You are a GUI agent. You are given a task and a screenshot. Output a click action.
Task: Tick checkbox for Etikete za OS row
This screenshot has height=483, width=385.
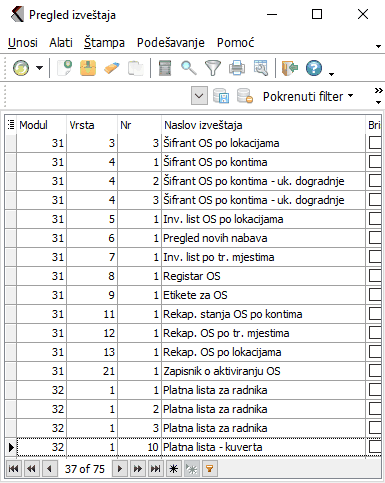(x=375, y=295)
